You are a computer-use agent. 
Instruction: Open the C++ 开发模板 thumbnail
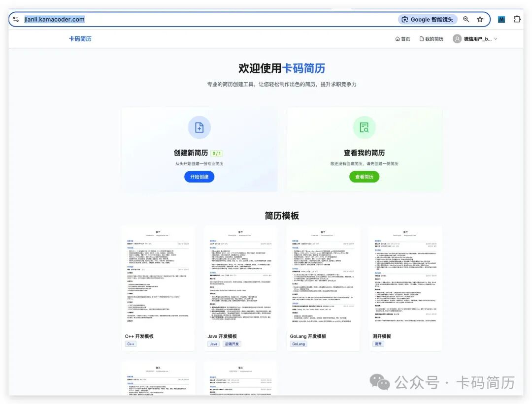(x=158, y=278)
